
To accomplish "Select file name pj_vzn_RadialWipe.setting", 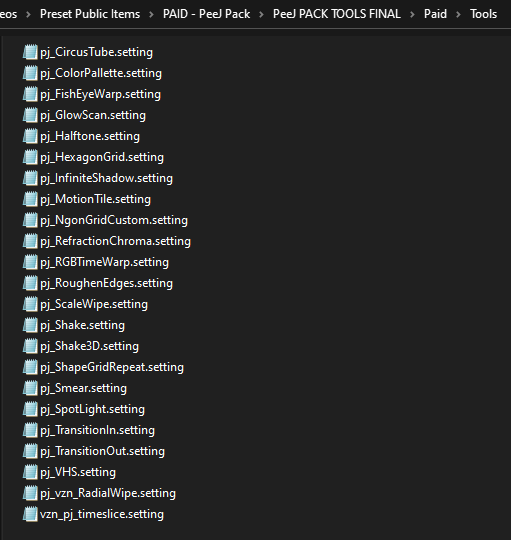I will tap(108, 494).
